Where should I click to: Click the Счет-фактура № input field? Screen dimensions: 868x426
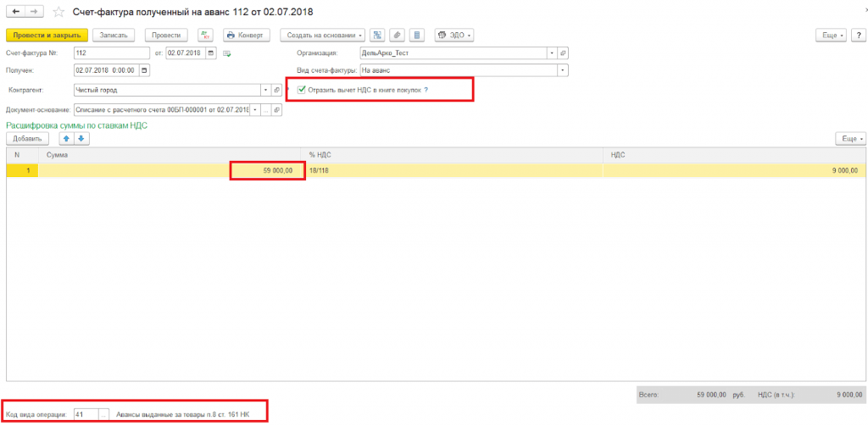(112, 53)
